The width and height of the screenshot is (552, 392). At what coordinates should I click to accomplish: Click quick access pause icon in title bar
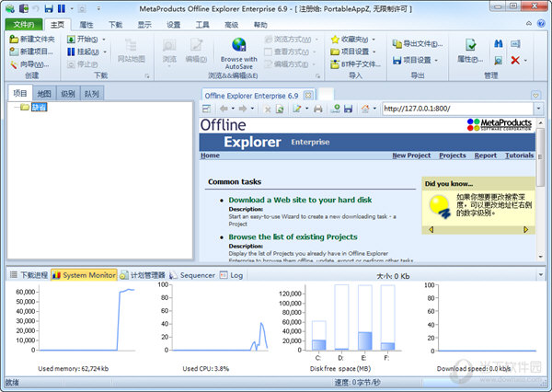[62, 8]
